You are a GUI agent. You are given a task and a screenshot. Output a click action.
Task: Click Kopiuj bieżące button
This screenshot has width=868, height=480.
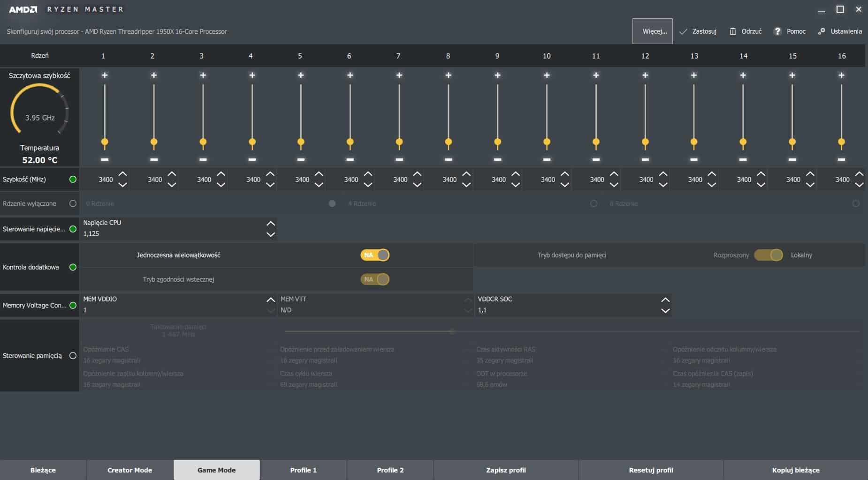click(x=796, y=470)
